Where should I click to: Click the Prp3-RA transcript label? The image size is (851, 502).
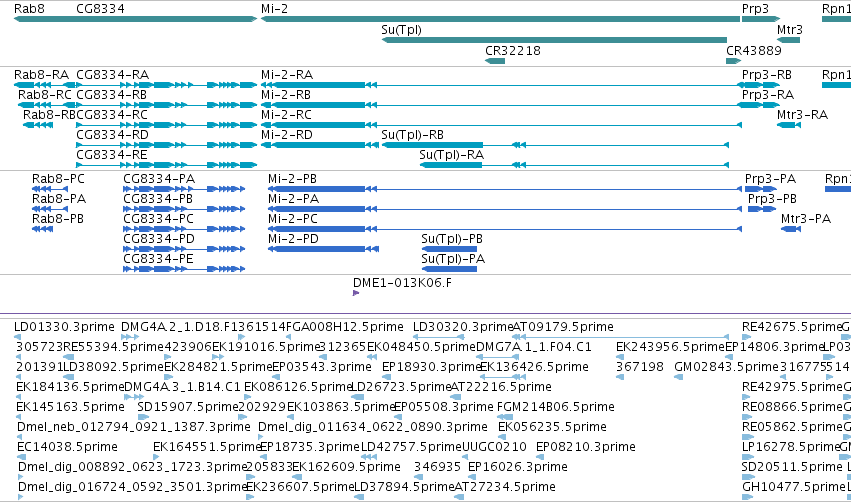tap(768, 94)
